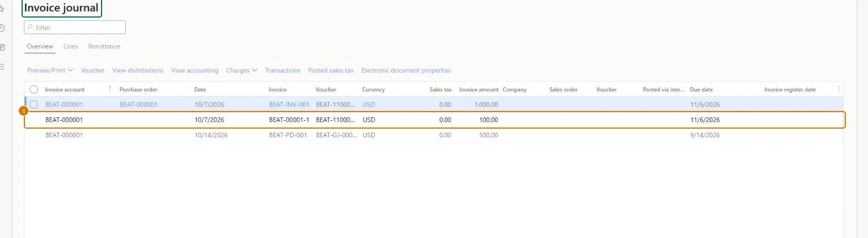Click the Invoice column header
The width and height of the screenshot is (868, 238).
click(x=277, y=90)
